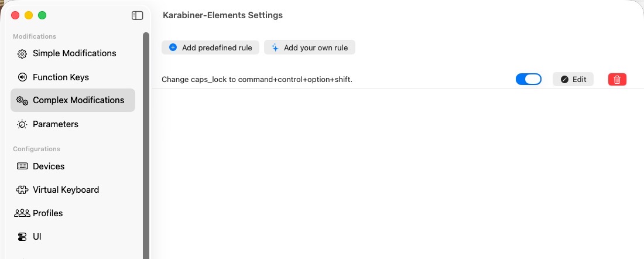Open Simple Modifications section
This screenshot has height=259, width=644.
[74, 53]
